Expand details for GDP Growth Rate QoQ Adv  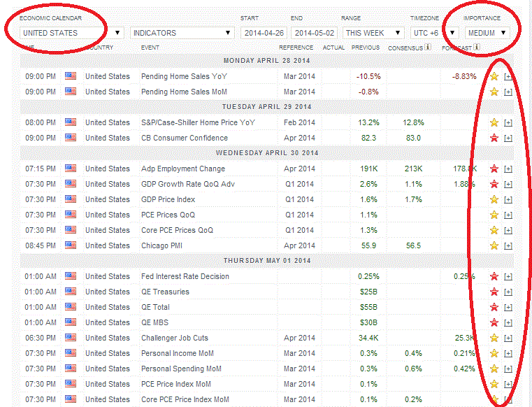tap(508, 185)
